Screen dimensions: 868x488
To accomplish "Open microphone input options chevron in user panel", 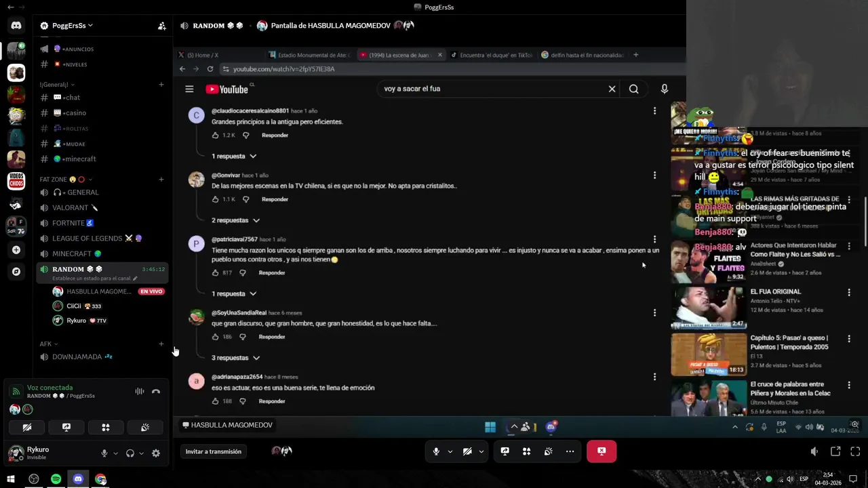I will pyautogui.click(x=115, y=453).
